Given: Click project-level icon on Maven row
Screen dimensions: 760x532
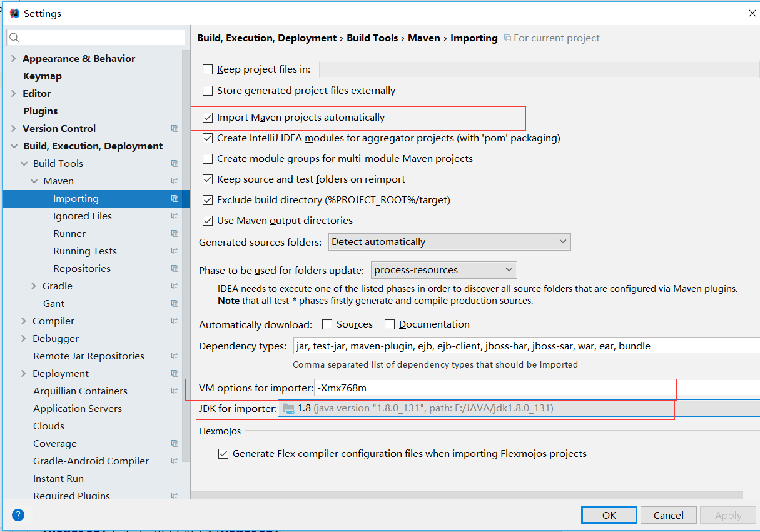Looking at the screenshot, I should coord(175,181).
